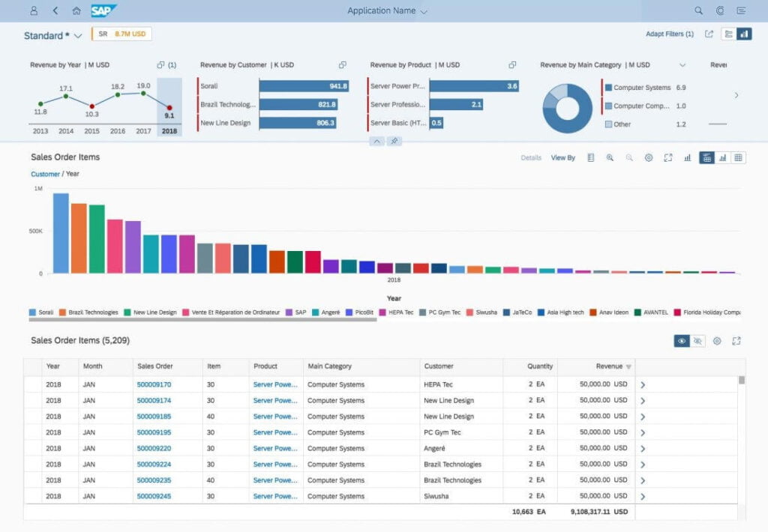Open table settings gear near the eye icons
This screenshot has width=768, height=532.
[717, 341]
